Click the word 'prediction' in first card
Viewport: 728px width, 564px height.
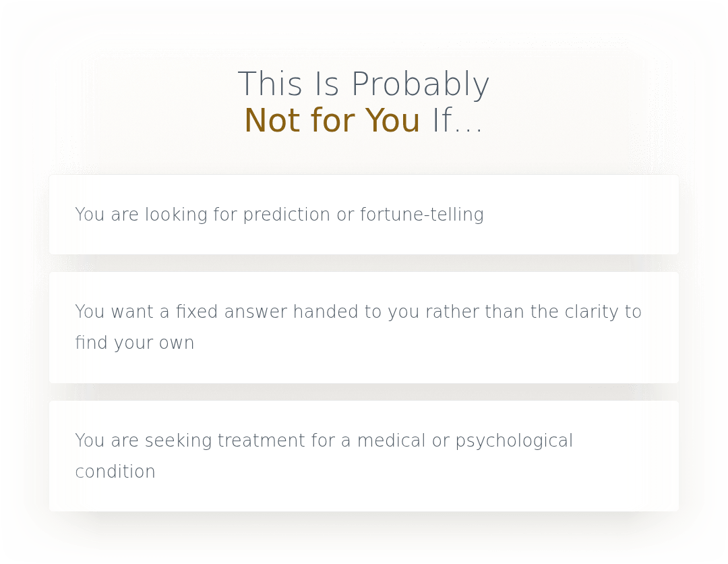287,215
